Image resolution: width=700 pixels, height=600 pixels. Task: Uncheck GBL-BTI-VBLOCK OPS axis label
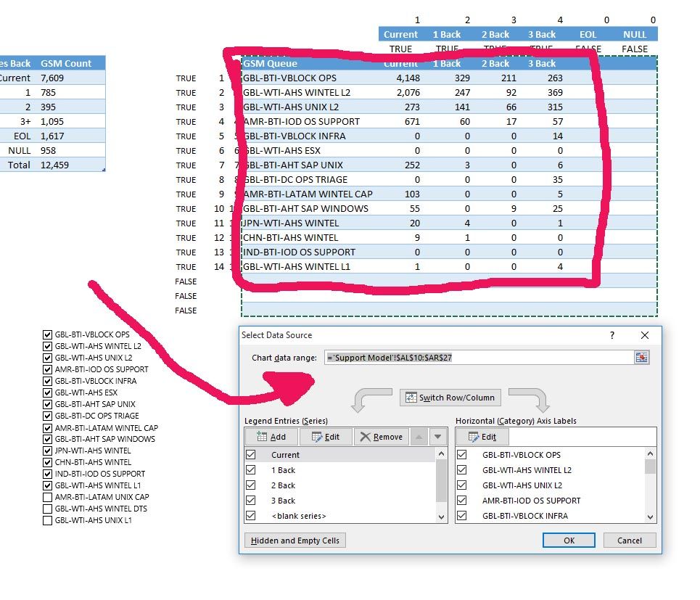click(461, 453)
